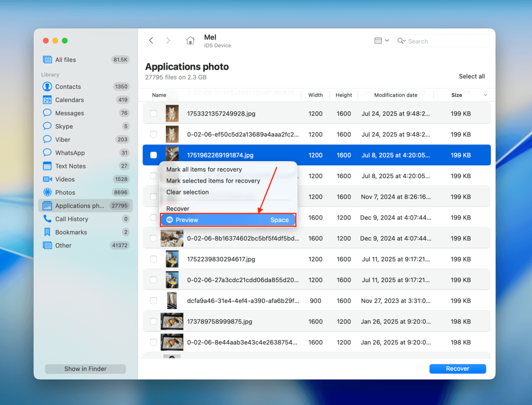Check the checkbox for 173789758999875.jpg
The height and width of the screenshot is (405, 532).
click(153, 321)
